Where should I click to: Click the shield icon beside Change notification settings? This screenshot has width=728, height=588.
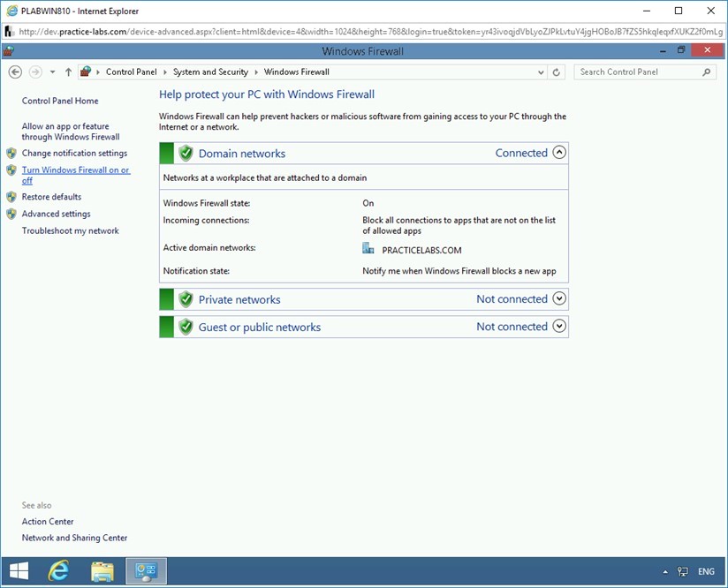(11, 153)
